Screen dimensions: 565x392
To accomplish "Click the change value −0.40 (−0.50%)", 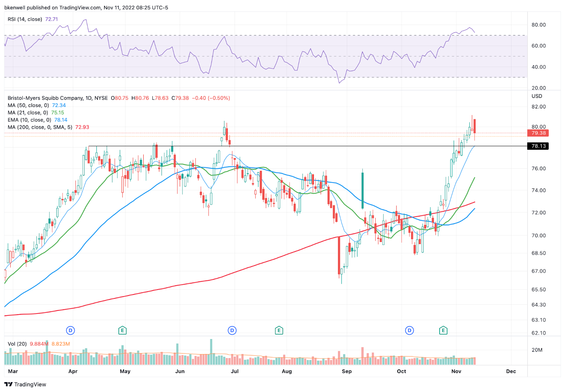I will click(x=211, y=98).
